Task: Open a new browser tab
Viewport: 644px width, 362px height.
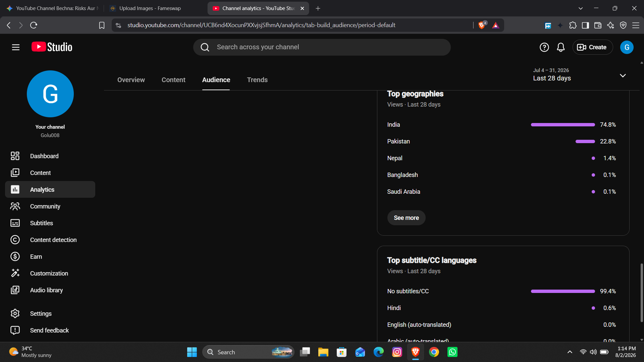Action: click(318, 8)
